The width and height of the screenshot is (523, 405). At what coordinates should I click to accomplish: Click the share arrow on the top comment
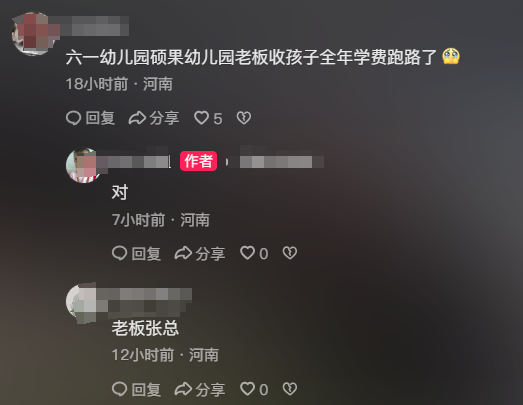tap(137, 118)
